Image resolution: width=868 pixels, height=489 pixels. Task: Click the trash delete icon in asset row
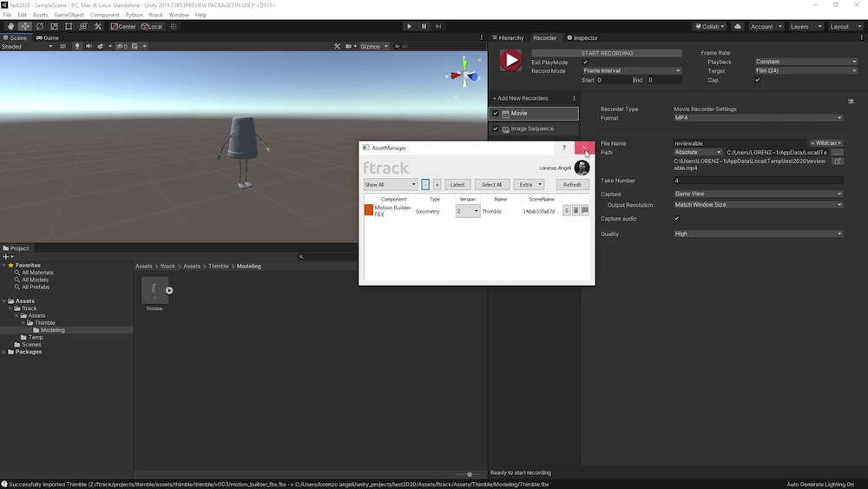575,210
